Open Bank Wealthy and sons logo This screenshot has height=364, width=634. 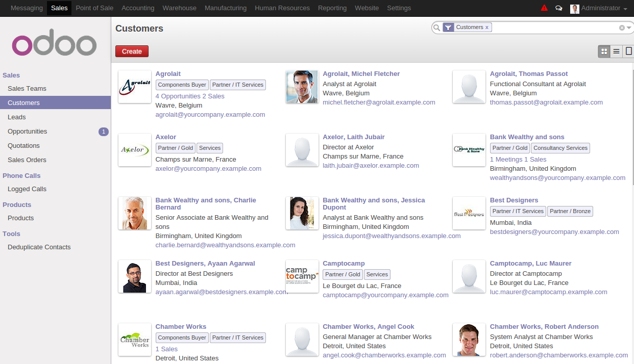pyautogui.click(x=469, y=150)
